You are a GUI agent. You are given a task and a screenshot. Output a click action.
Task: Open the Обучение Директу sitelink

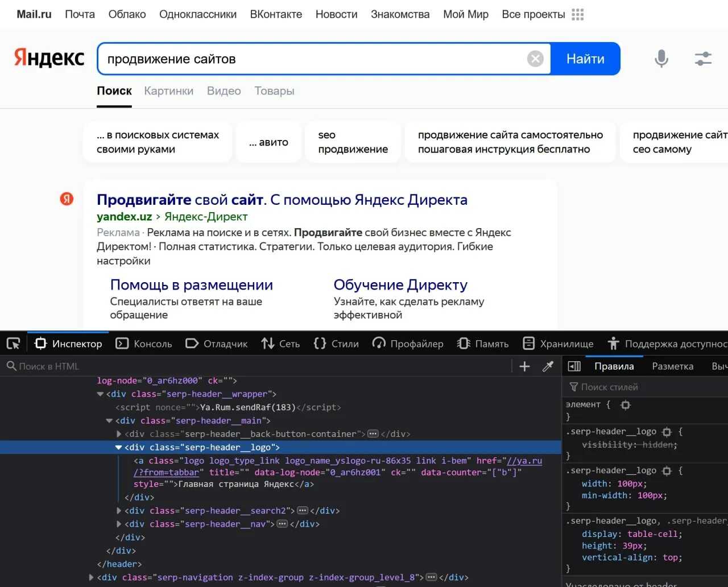(400, 285)
